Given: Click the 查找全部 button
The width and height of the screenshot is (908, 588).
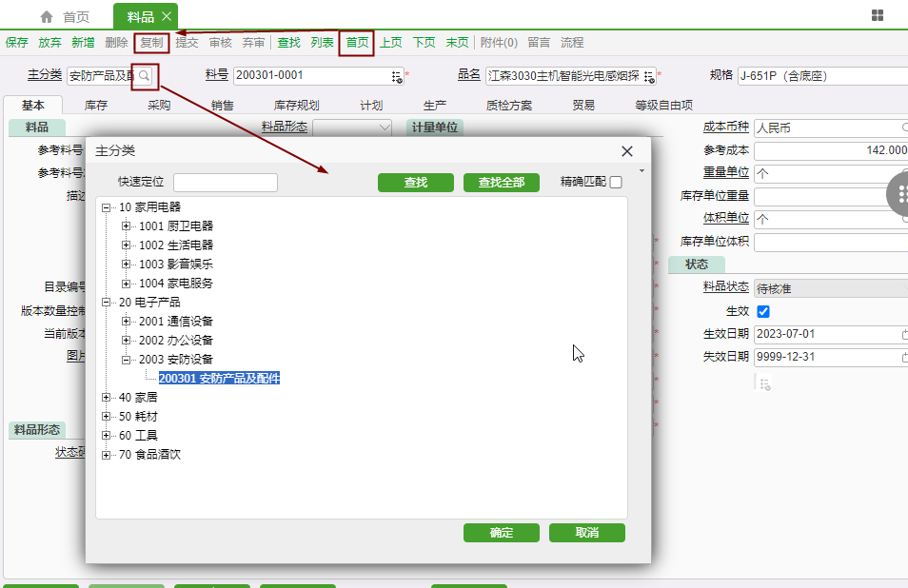Looking at the screenshot, I should point(501,183).
